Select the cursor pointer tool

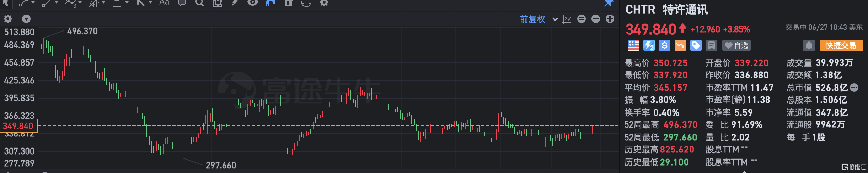click(6, 3)
